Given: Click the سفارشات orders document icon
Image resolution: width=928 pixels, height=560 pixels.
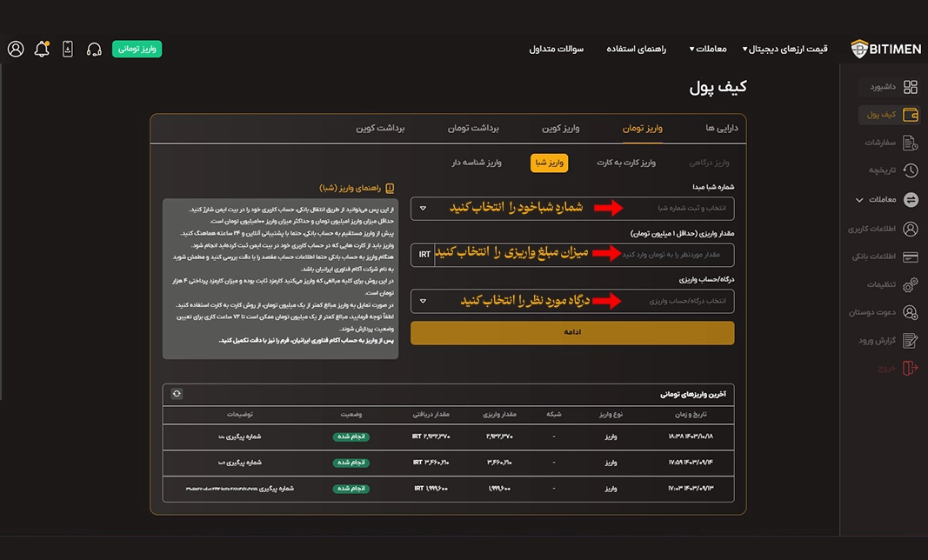Looking at the screenshot, I should (911, 143).
